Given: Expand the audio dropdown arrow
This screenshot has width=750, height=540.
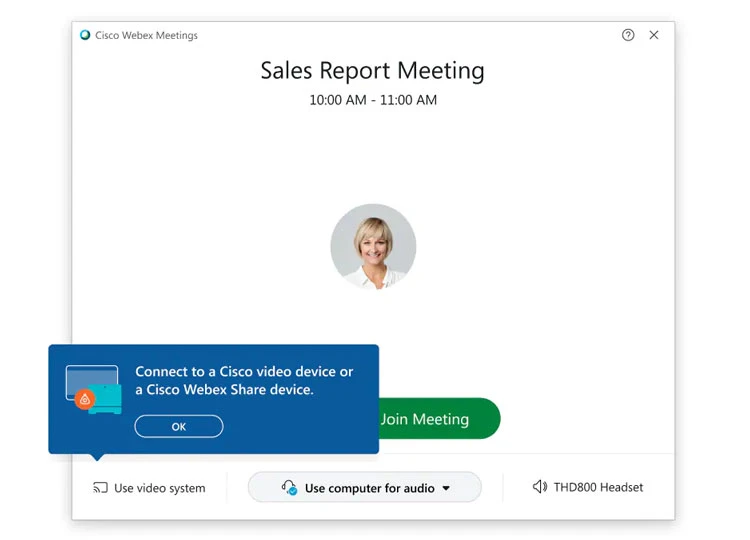Looking at the screenshot, I should (x=446, y=488).
